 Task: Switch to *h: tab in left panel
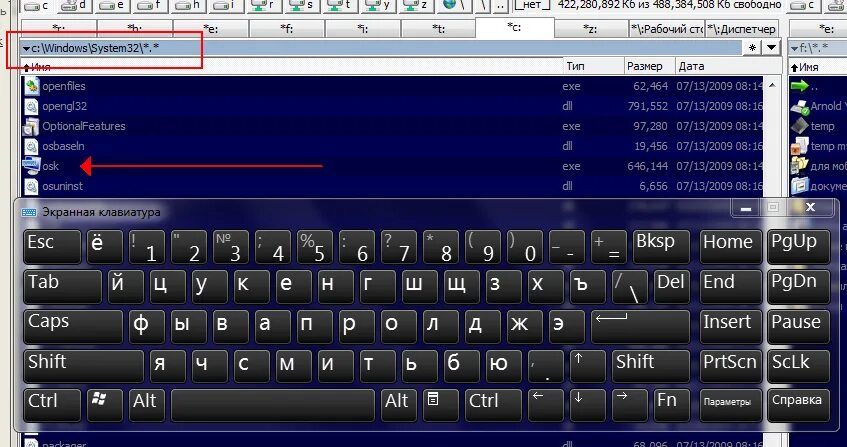pyautogui.click(x=135, y=29)
